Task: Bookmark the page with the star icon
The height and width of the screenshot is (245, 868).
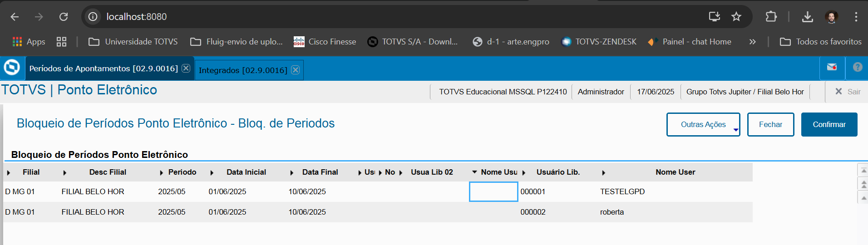Action: pyautogui.click(x=736, y=17)
